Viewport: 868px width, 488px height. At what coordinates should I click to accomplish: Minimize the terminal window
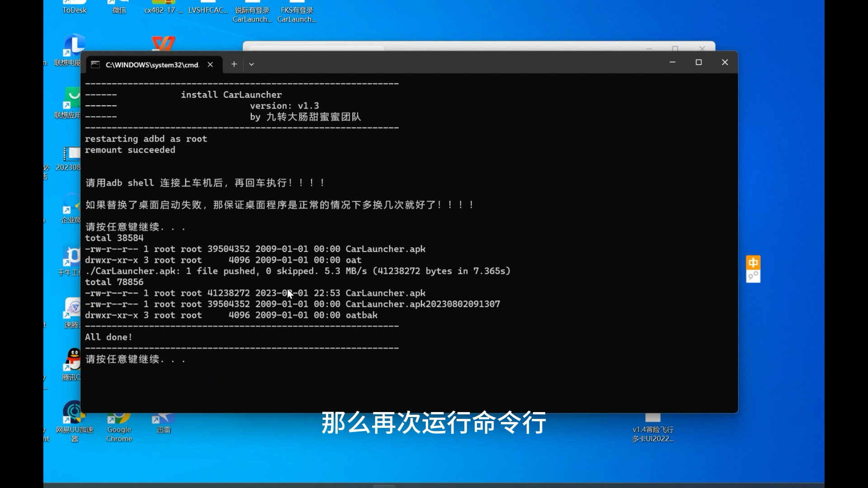(673, 62)
